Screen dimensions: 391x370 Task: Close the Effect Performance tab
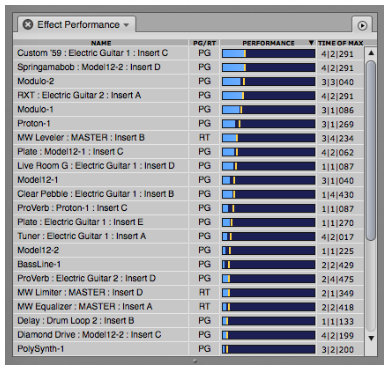[28, 25]
